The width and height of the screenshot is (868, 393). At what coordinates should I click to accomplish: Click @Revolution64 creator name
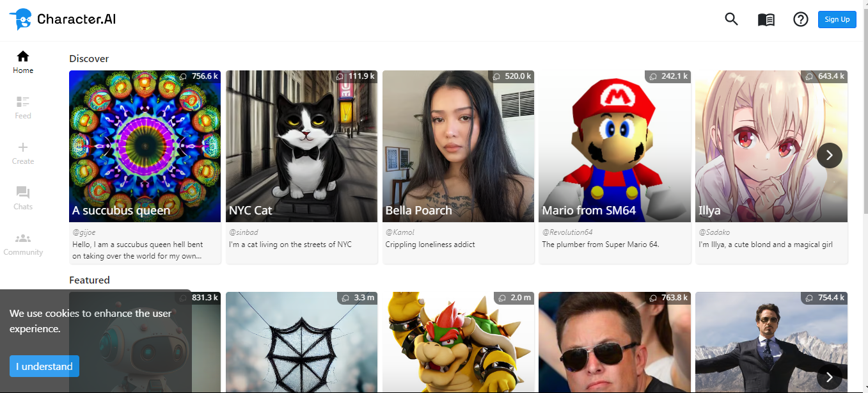pyautogui.click(x=567, y=232)
